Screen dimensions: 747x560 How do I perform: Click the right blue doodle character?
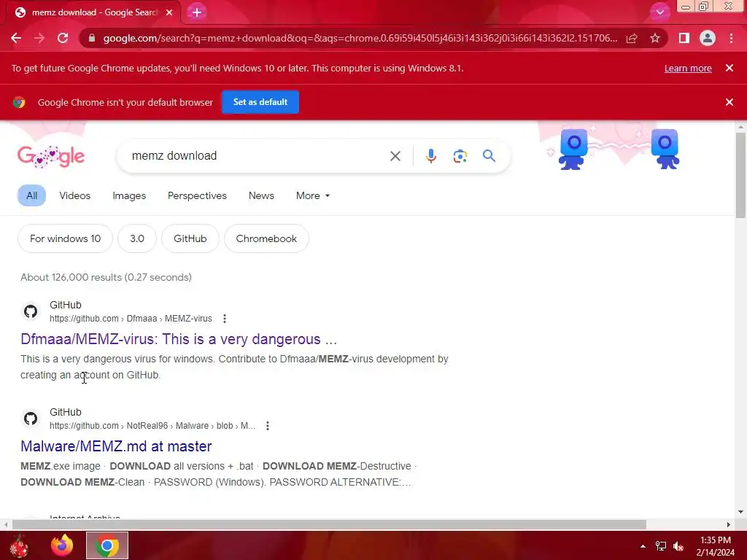tap(665, 149)
